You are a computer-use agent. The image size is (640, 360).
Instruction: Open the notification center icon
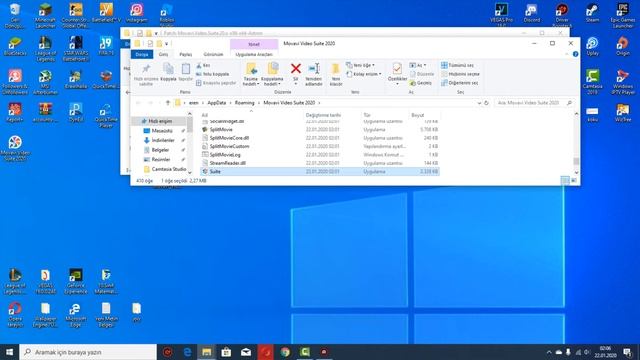tap(627, 352)
